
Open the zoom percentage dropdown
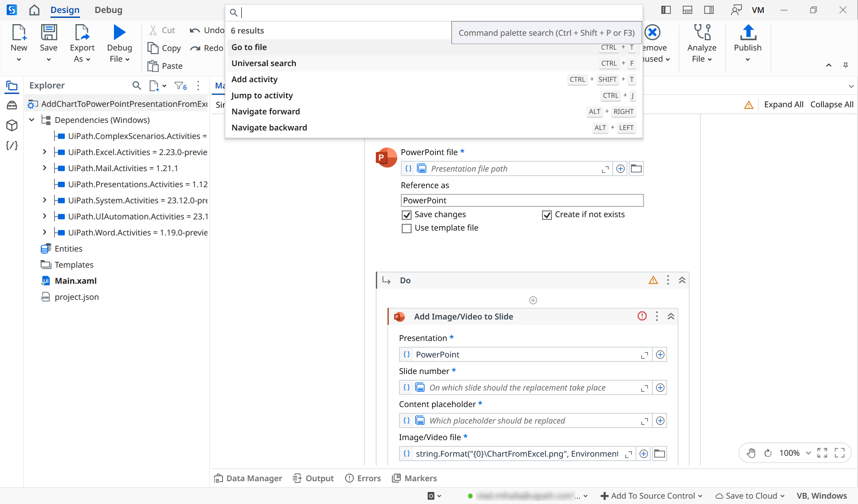point(808,453)
